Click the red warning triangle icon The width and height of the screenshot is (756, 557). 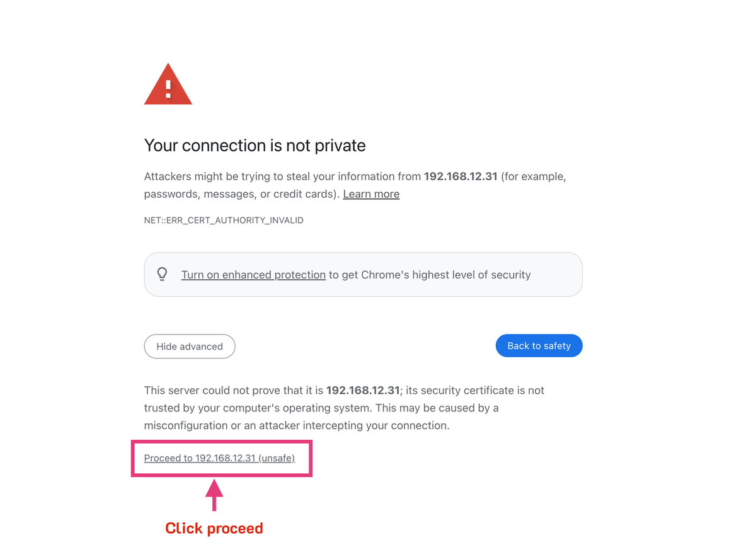[x=168, y=85]
